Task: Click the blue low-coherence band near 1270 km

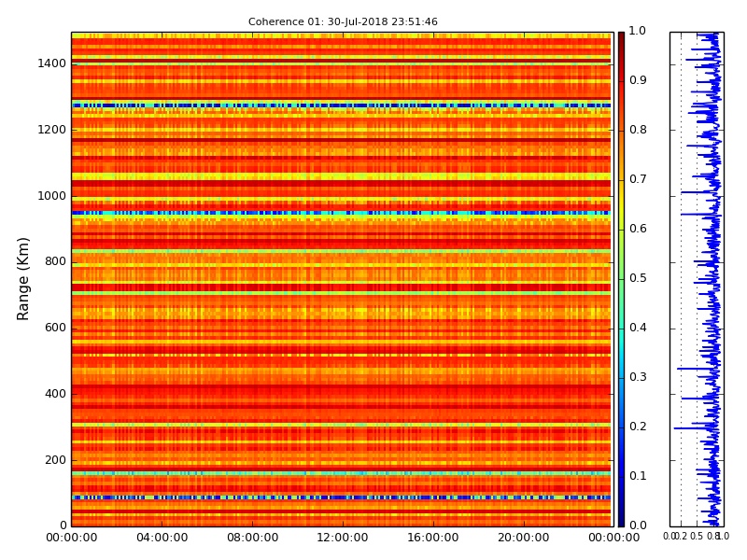Action: coord(341,105)
